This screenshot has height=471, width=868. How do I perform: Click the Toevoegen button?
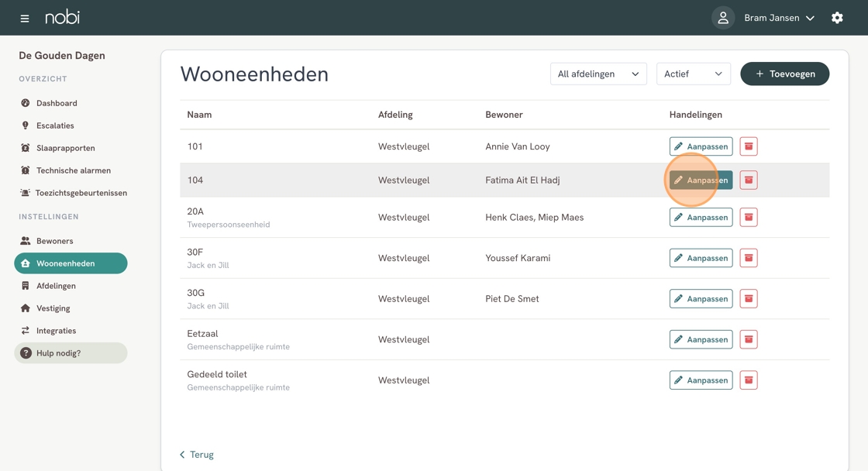[x=784, y=74]
